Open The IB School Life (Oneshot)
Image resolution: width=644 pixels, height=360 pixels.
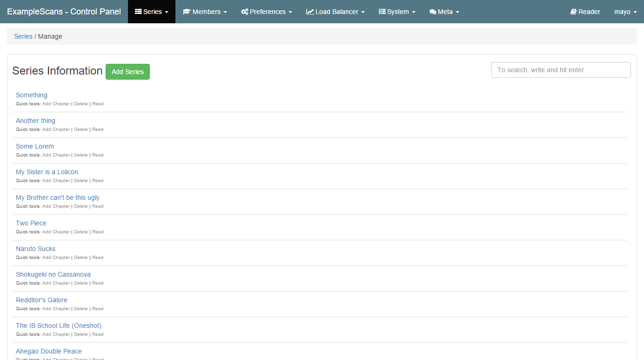point(59,326)
